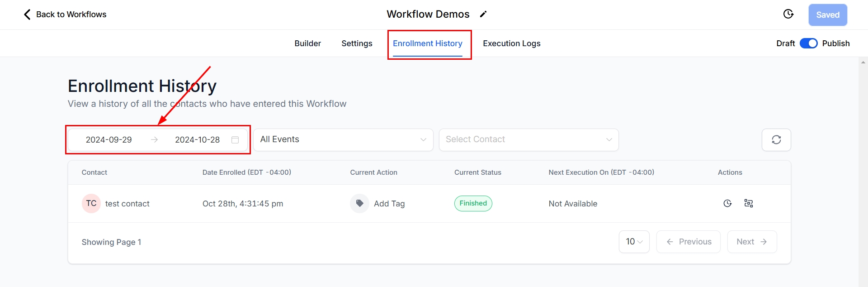This screenshot has height=287, width=868.
Task: Click the pencil icon to rename workflow
Action: [x=483, y=14]
